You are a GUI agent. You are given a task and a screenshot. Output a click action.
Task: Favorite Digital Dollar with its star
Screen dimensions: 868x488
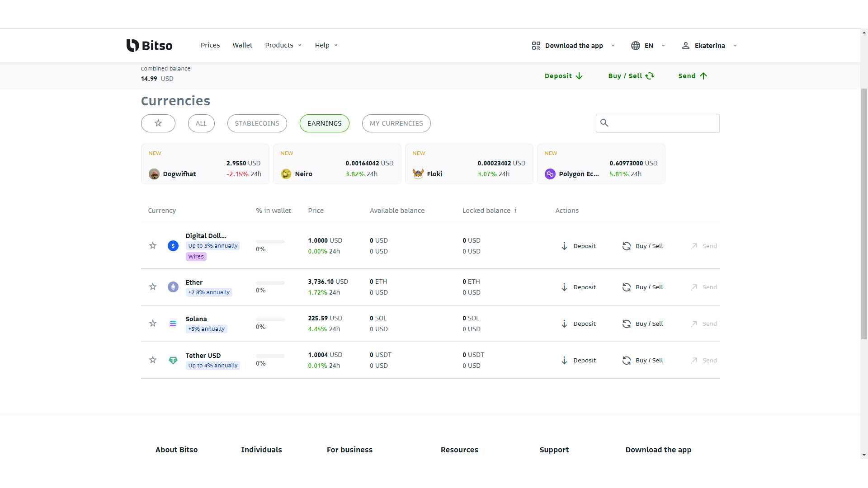[x=153, y=245]
